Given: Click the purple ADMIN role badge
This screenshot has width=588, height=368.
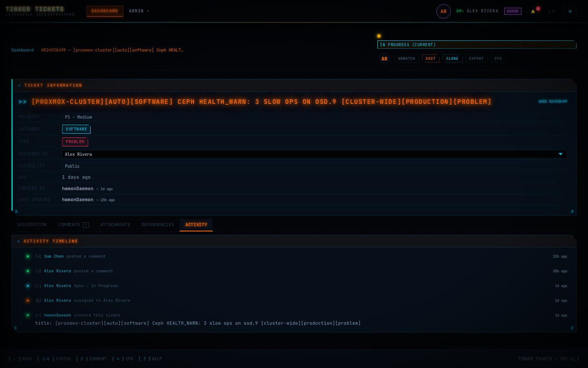Looking at the screenshot, I should (512, 11).
